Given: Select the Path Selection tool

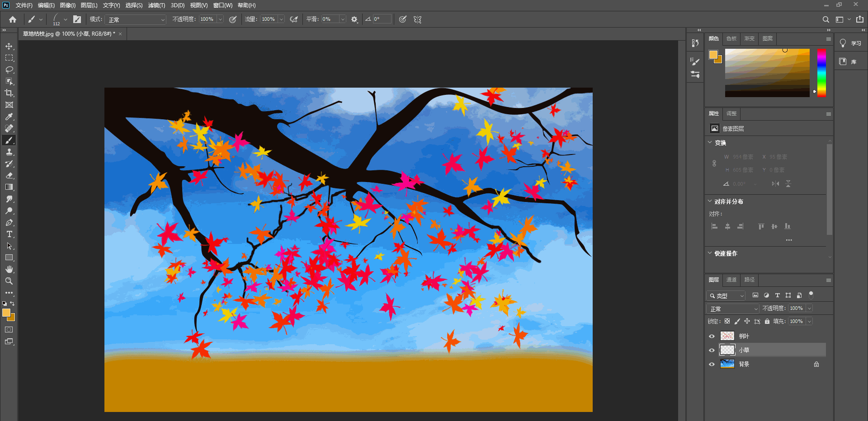Looking at the screenshot, I should tap(9, 246).
